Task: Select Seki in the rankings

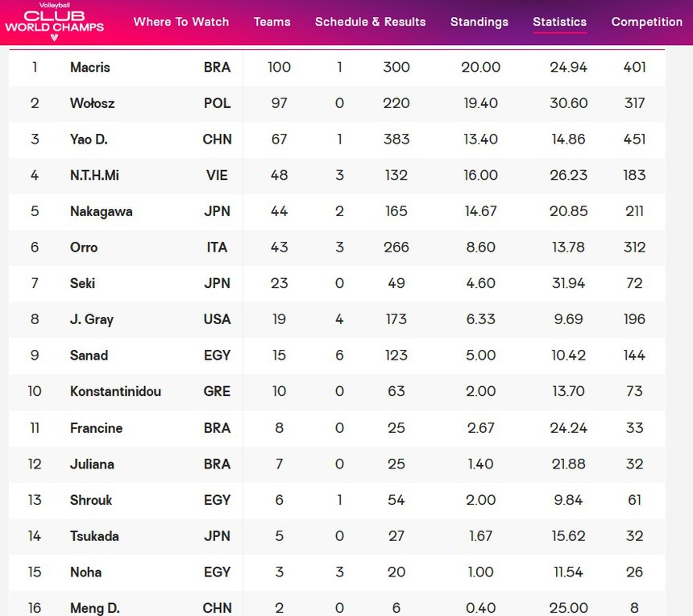Action: (83, 283)
